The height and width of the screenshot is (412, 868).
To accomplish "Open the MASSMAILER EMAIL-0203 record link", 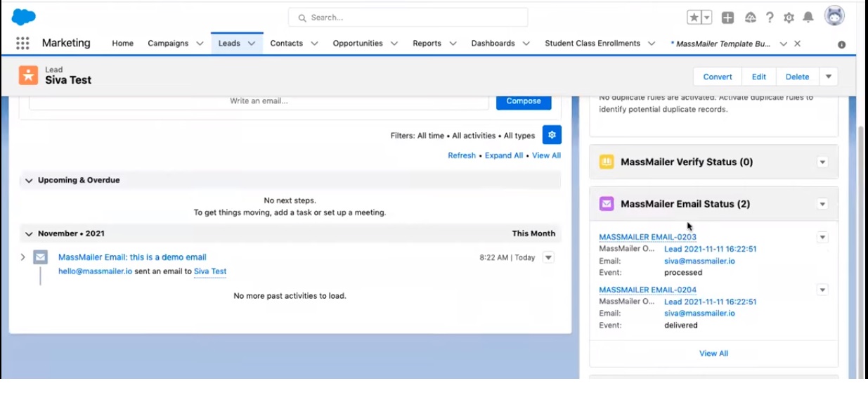I will pos(647,237).
